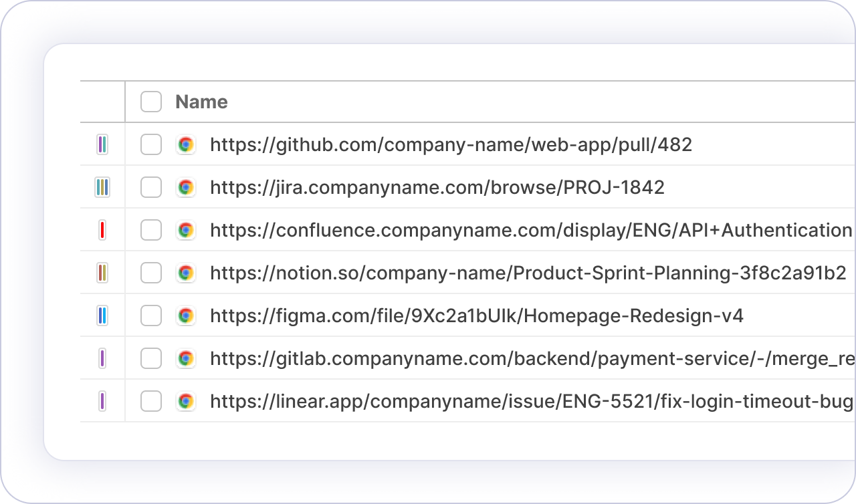This screenshot has width=856, height=504.
Task: Open the confluence API+Authentication URL entry
Action: (x=530, y=230)
